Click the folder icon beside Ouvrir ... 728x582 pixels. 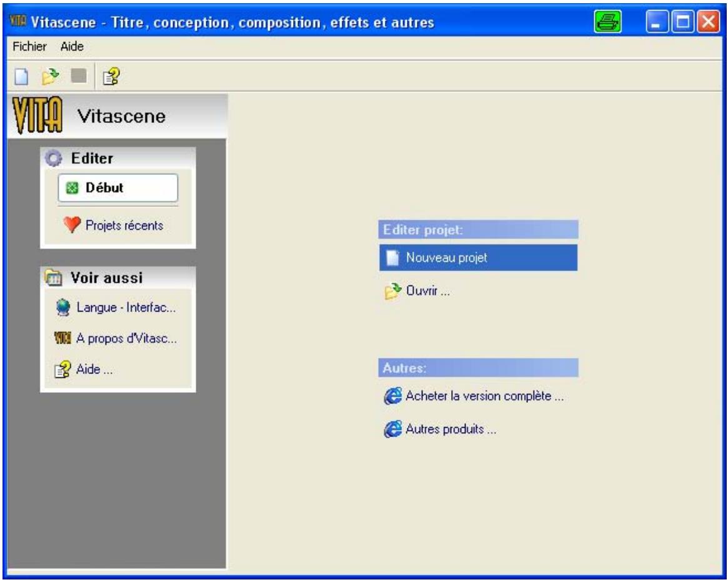[393, 291]
